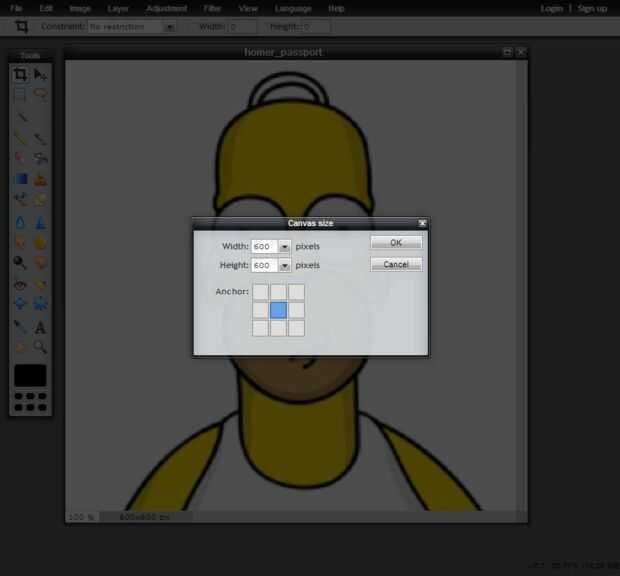Viewport: 620px width, 576px height.
Task: Set anchor to middle-right cell
Action: (x=296, y=310)
